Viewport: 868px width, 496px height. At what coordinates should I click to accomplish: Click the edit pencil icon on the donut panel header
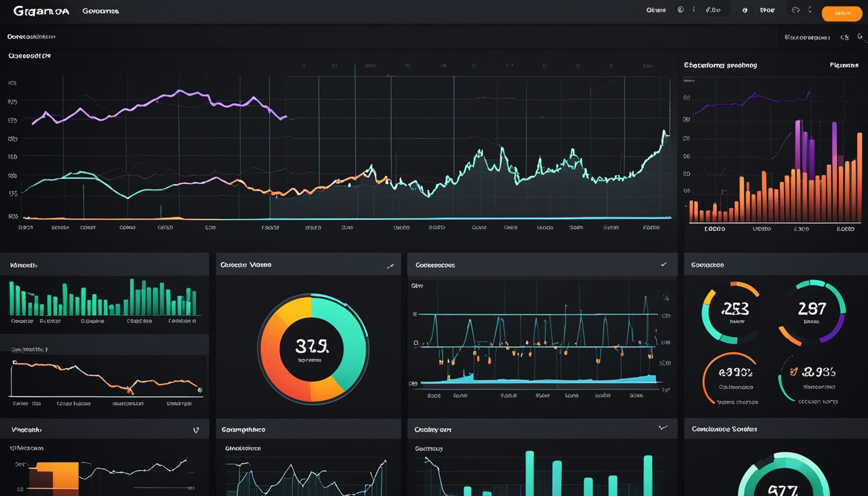pyautogui.click(x=390, y=265)
